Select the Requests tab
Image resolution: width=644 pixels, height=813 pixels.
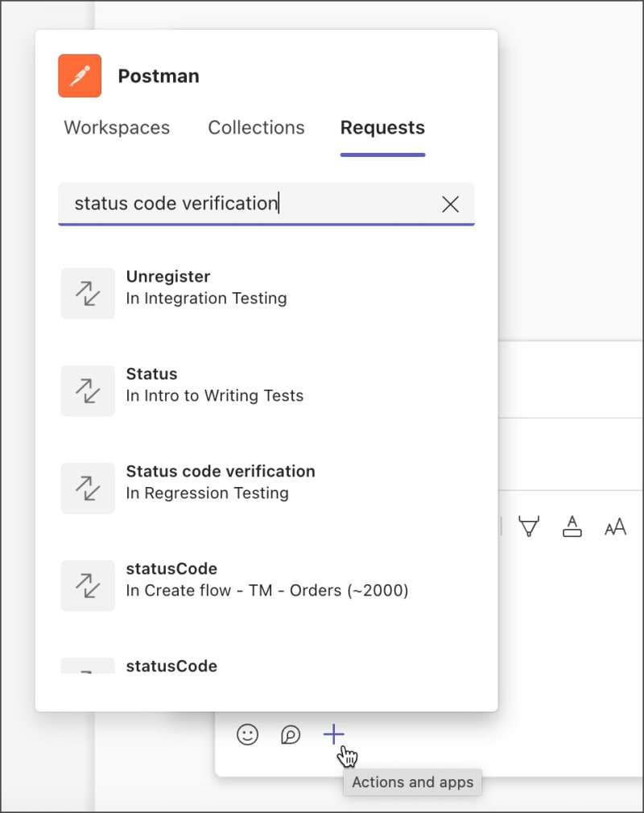click(x=382, y=127)
